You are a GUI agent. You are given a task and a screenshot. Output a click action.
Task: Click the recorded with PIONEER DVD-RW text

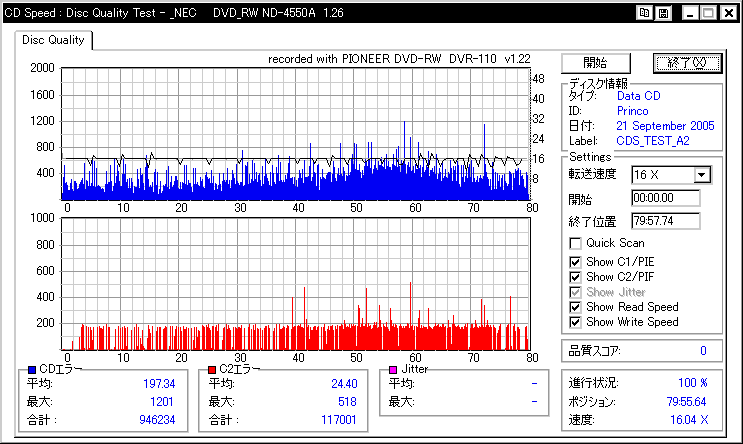click(x=399, y=59)
